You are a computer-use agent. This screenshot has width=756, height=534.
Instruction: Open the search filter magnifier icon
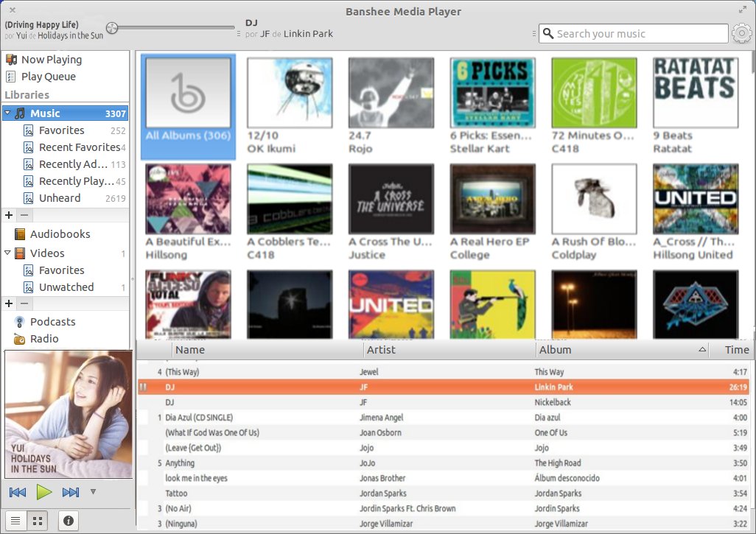[x=547, y=33]
